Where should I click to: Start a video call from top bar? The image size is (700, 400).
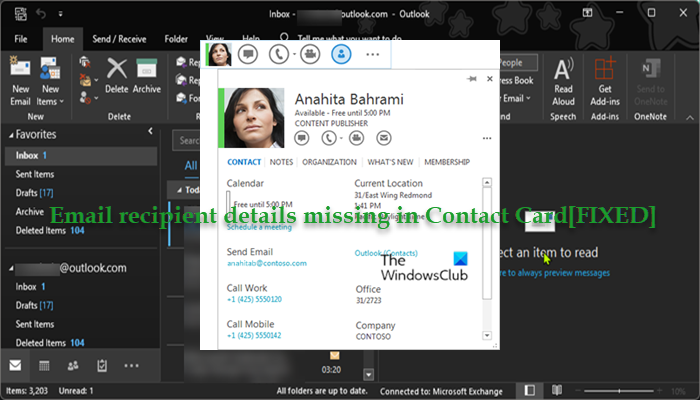pos(310,54)
